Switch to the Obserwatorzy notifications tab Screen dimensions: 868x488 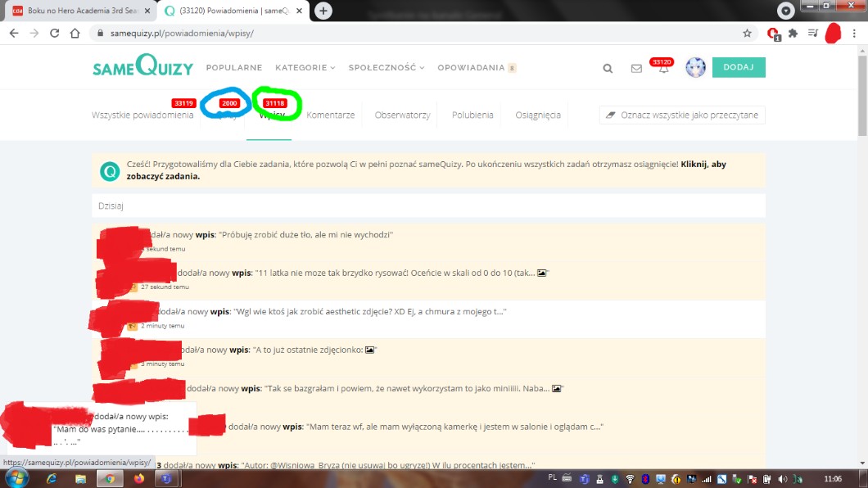pos(402,115)
